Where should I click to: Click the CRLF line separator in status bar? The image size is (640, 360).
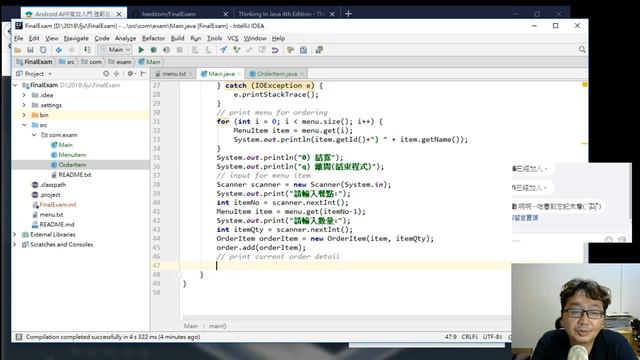(x=469, y=337)
